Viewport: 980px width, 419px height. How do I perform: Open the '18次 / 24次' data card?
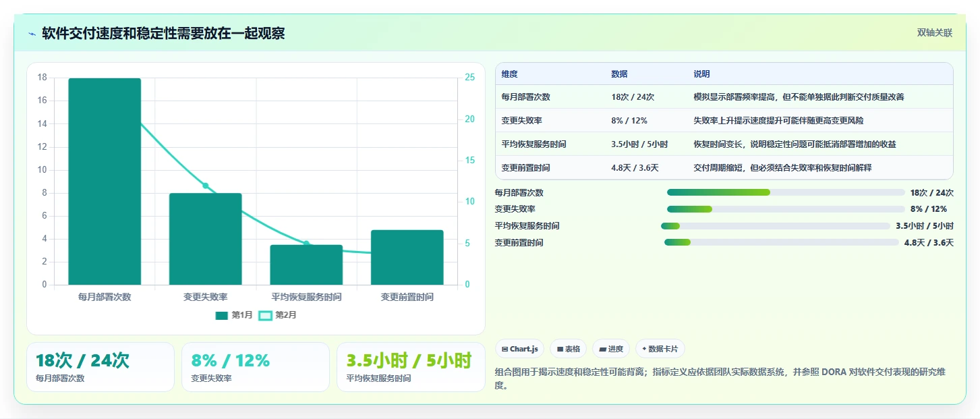coord(100,367)
